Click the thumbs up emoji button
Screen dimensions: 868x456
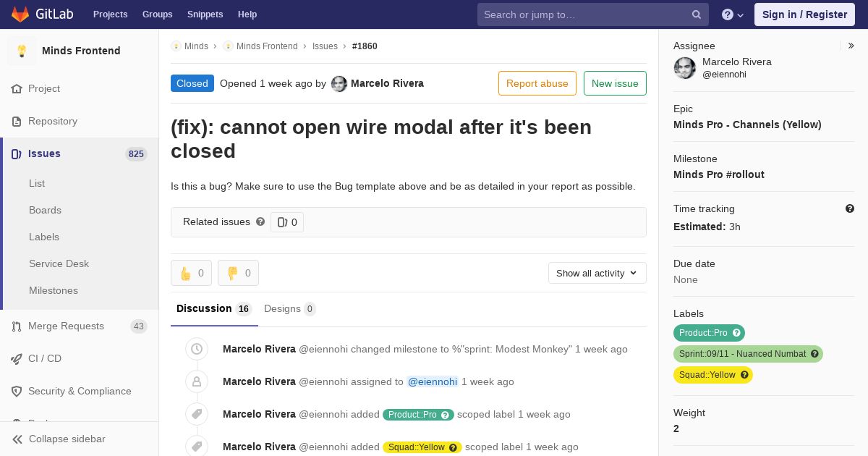[x=191, y=273]
